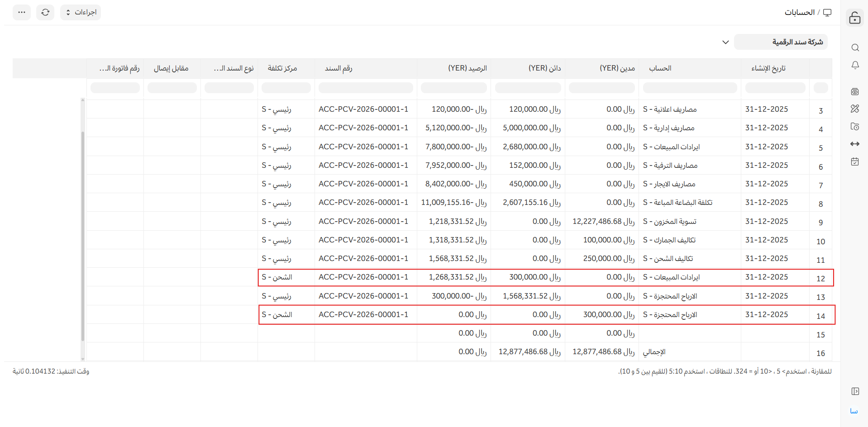Open search from the sidebar magnifier icon
868x427 pixels.
(x=855, y=47)
